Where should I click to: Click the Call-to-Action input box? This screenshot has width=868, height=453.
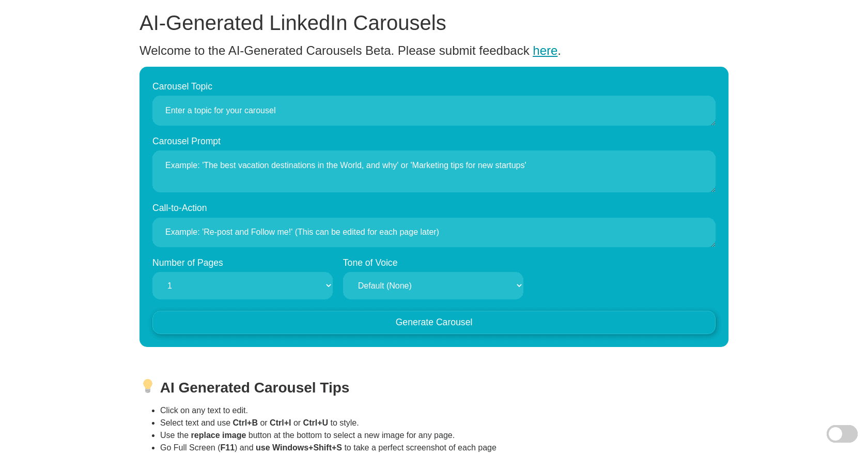433,232
